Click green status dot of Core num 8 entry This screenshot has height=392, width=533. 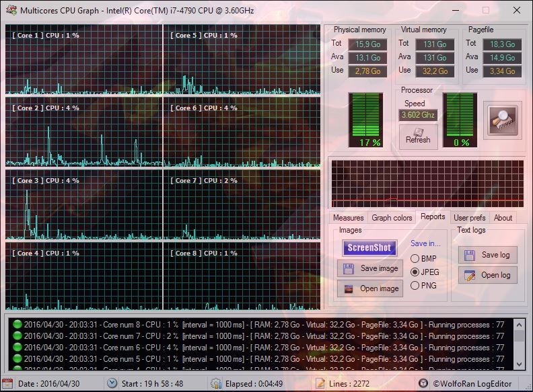(x=17, y=325)
